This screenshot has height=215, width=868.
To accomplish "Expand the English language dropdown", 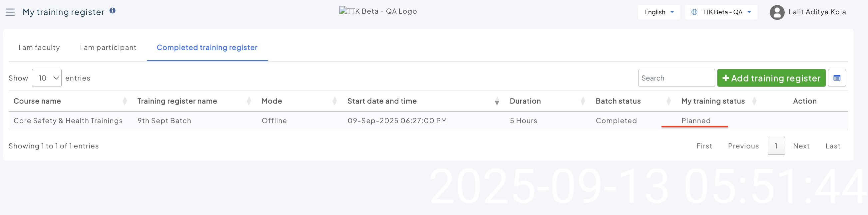I will pyautogui.click(x=659, y=12).
